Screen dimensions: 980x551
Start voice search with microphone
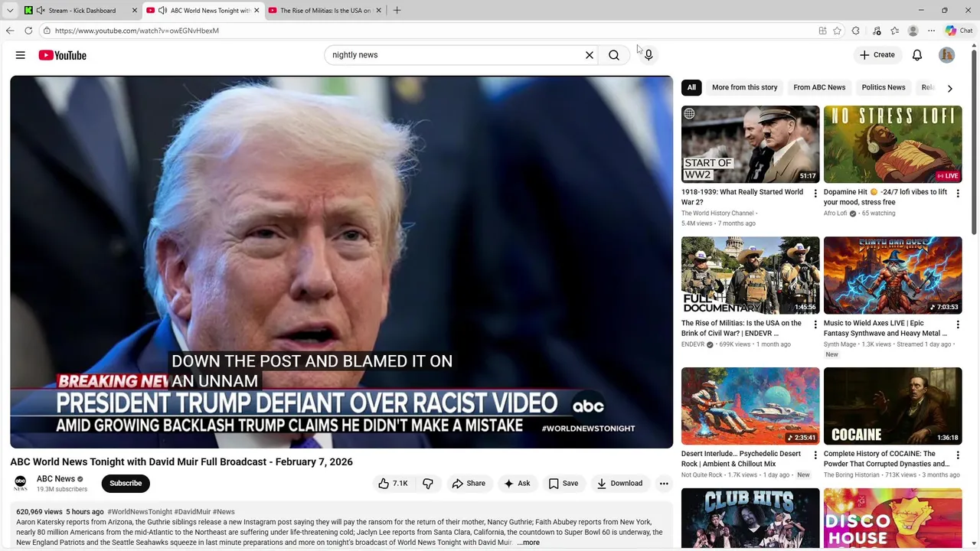[x=648, y=55]
